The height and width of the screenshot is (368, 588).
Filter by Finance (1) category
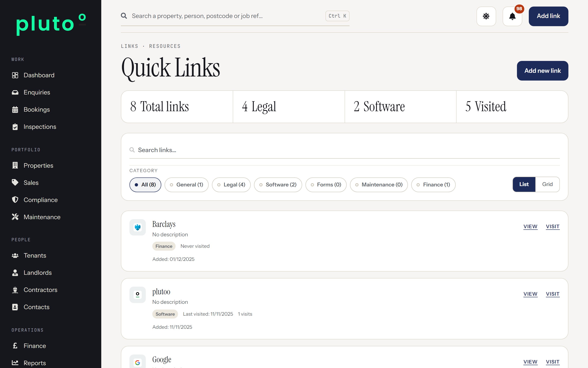click(x=433, y=185)
